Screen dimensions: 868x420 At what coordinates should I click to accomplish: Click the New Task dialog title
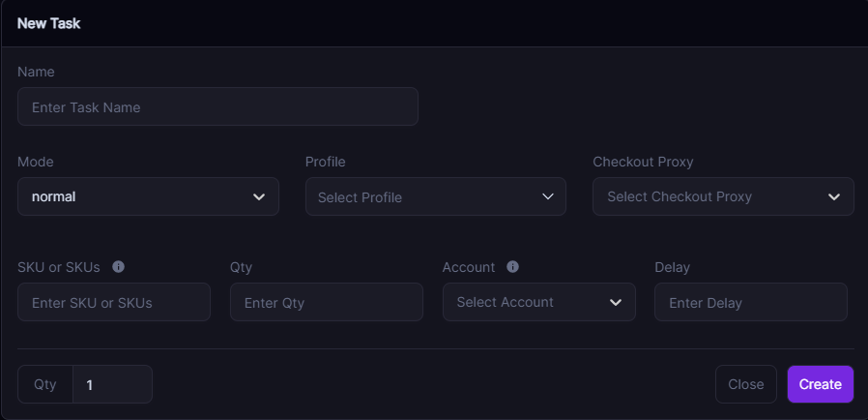[48, 23]
